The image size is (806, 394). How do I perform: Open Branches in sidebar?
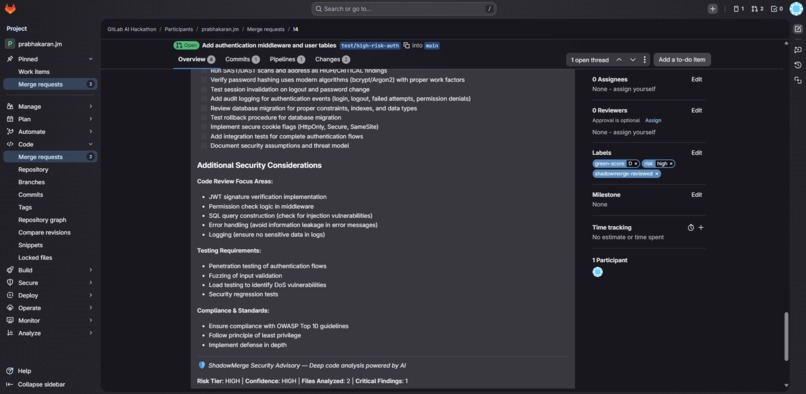(31, 182)
